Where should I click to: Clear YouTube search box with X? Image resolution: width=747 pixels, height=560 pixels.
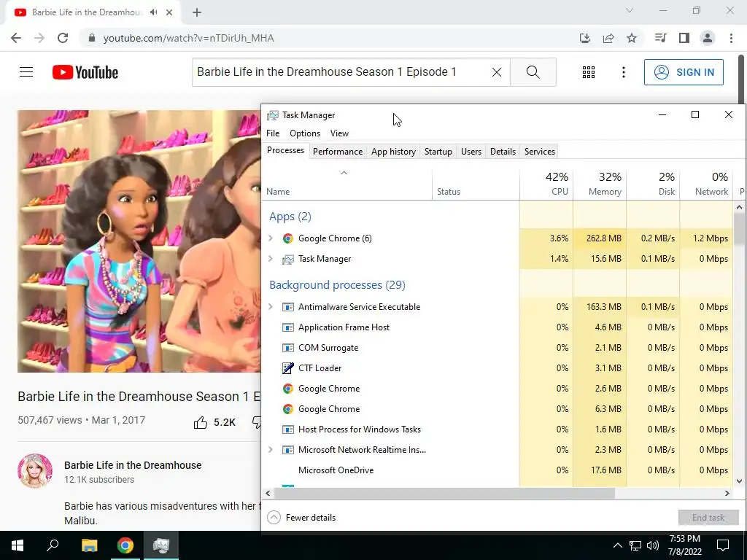496,72
